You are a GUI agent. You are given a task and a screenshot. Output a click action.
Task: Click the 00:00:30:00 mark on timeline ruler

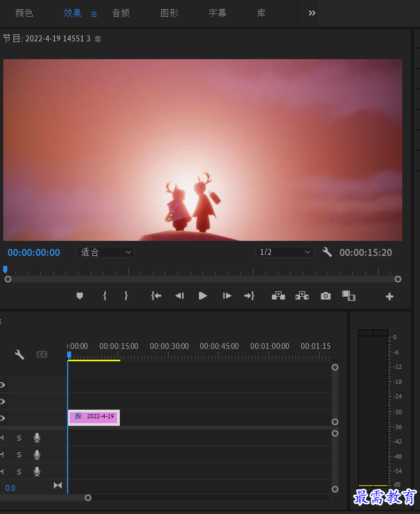tap(169, 346)
